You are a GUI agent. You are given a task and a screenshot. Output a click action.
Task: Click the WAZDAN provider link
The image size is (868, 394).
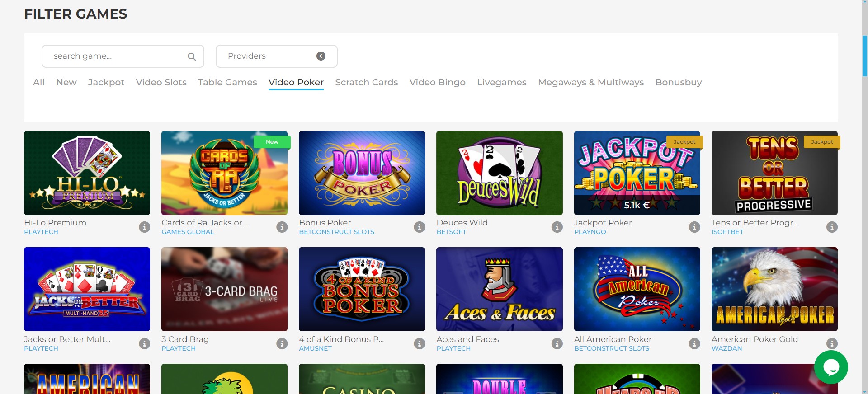point(726,348)
